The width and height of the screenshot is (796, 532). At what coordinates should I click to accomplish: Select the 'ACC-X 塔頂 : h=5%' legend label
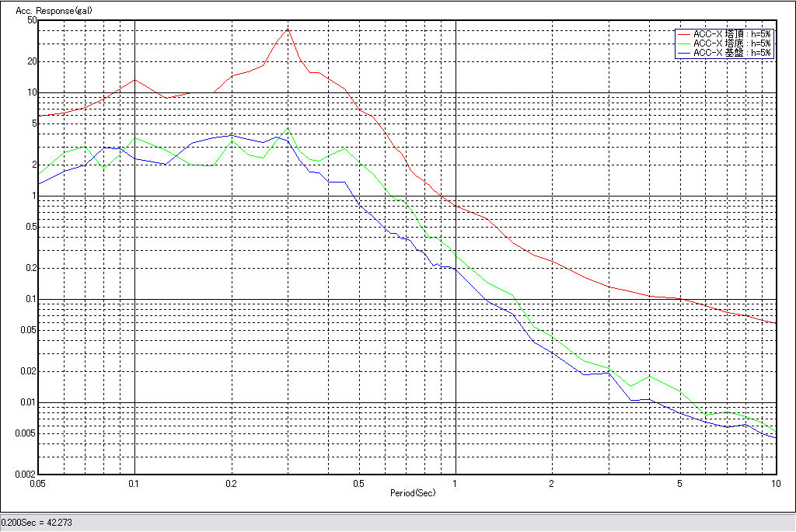coord(731,34)
